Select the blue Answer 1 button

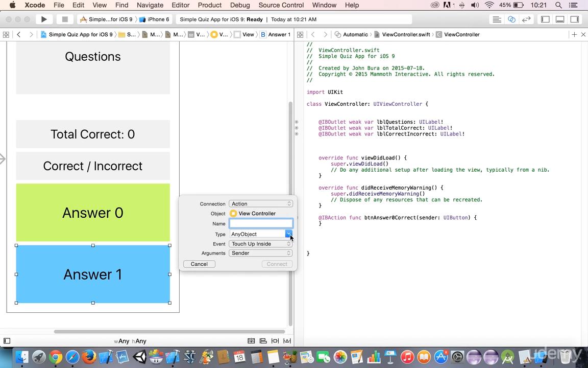pos(93,274)
